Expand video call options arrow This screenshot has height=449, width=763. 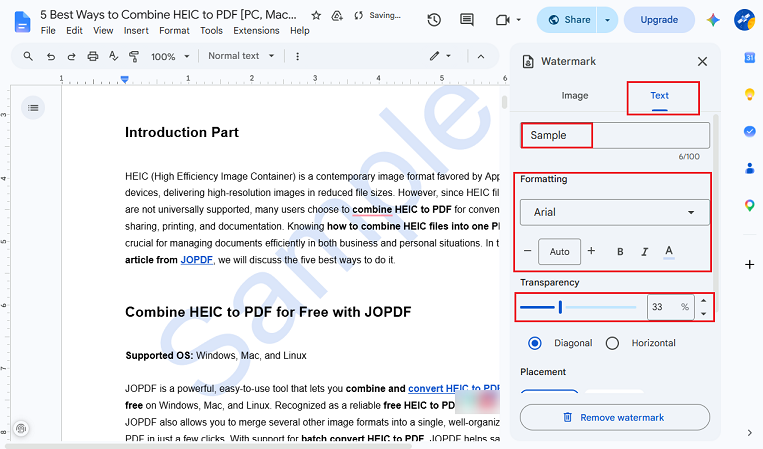click(519, 20)
